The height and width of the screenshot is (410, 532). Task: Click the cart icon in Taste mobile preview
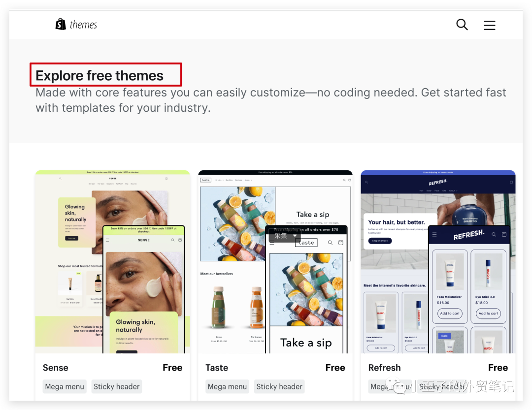pos(341,243)
